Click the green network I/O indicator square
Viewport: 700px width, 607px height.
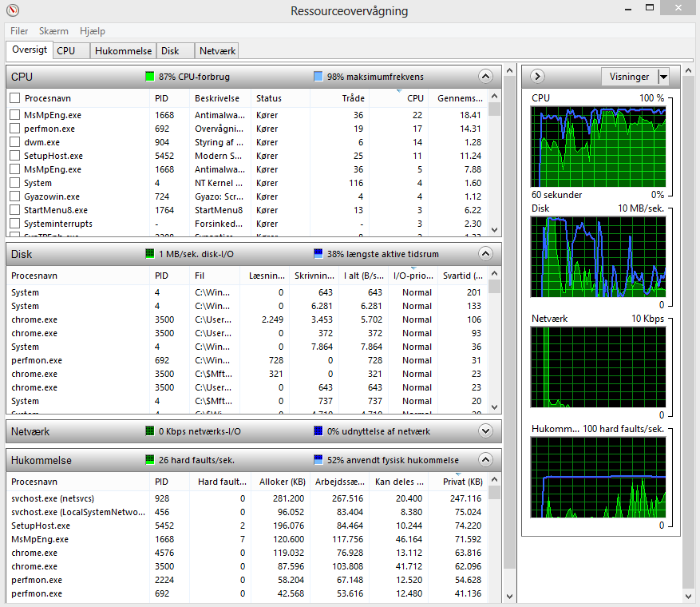click(x=150, y=431)
